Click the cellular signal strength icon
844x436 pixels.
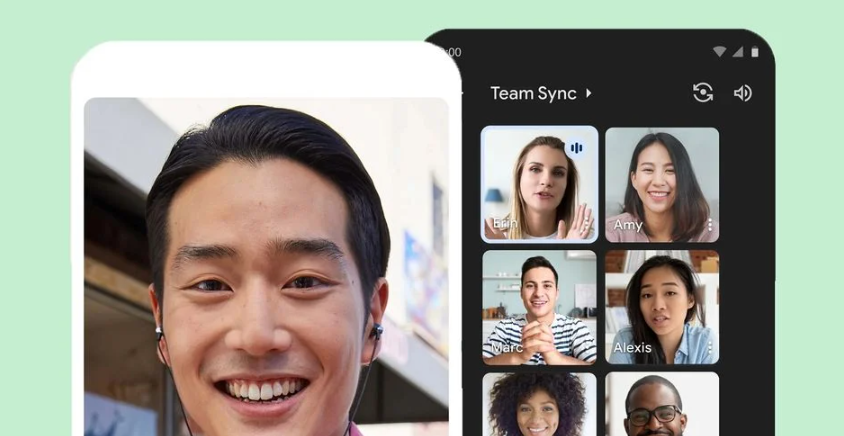[737, 52]
